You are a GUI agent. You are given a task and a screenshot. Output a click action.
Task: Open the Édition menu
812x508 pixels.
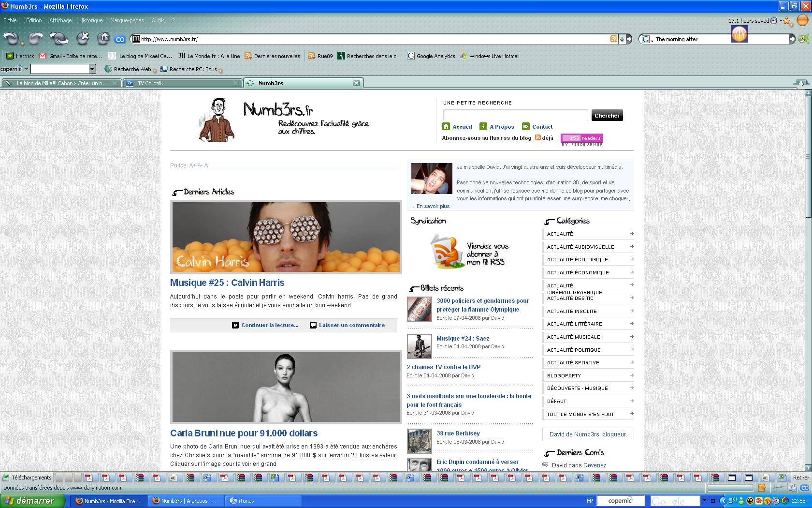tap(34, 20)
